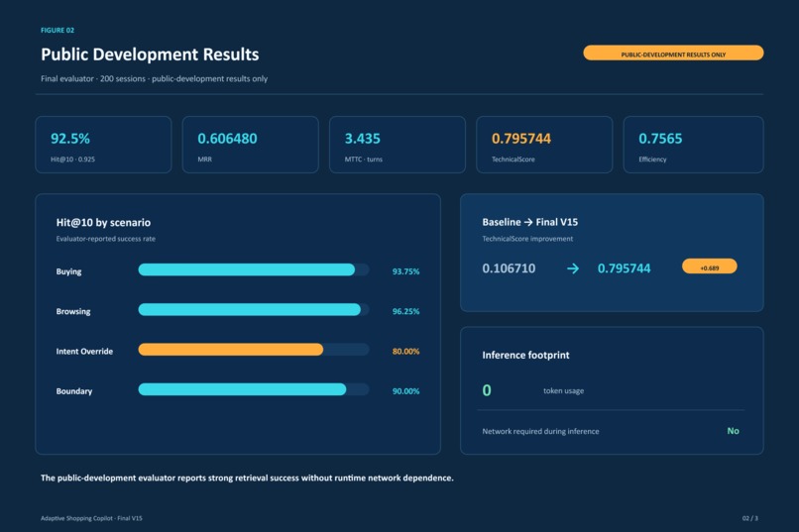Click the Evaluator-reported success rate subtitle

[105, 239]
